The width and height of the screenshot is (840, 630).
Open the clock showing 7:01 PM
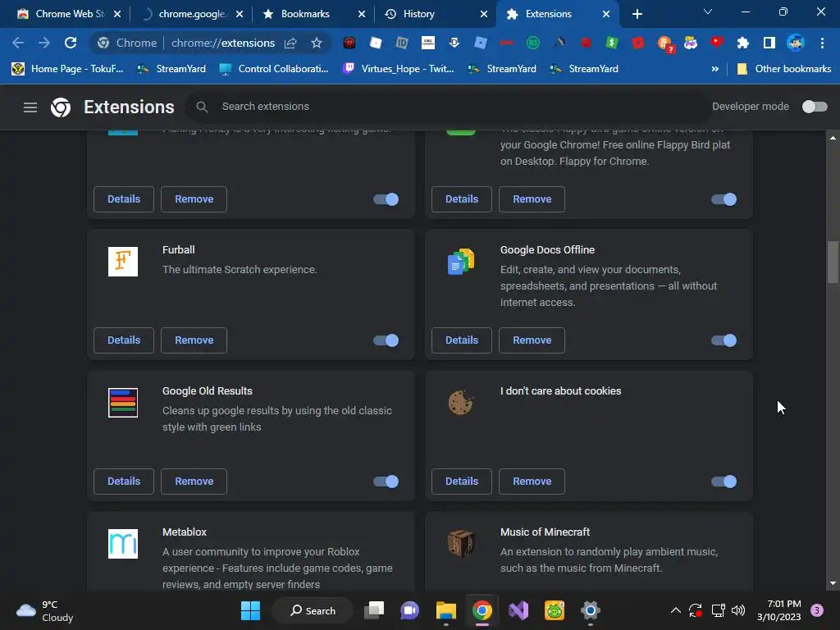(779, 610)
